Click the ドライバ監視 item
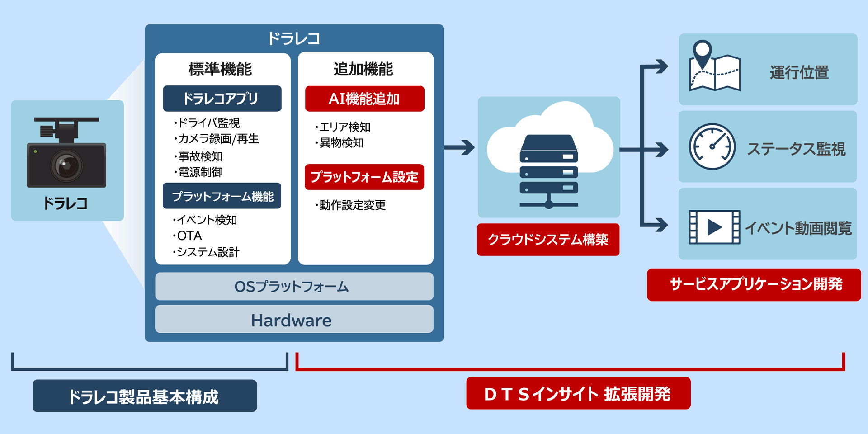 point(207,123)
